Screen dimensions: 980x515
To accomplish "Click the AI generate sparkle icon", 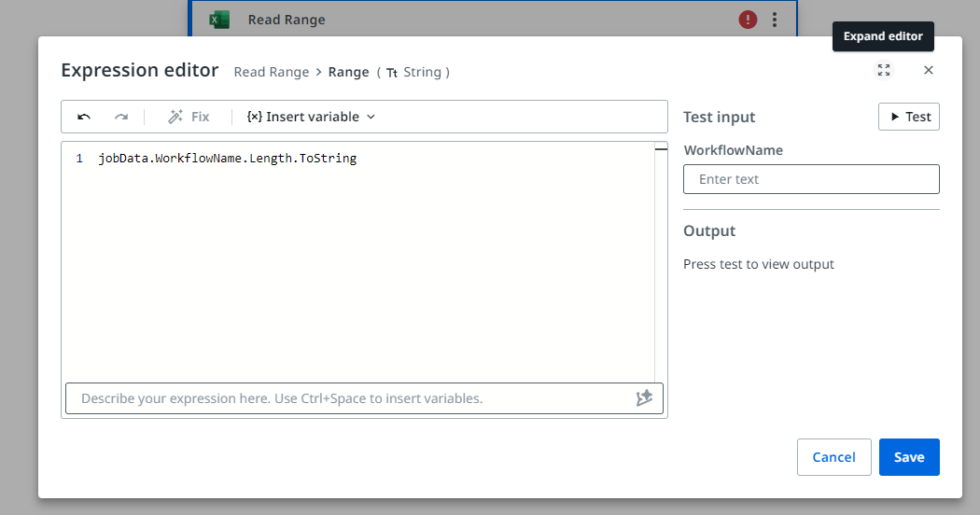I will 644,398.
